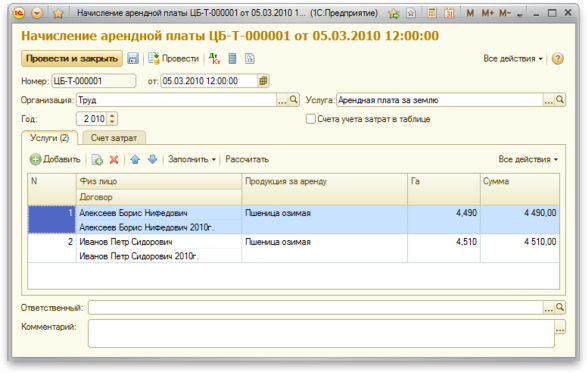Open the calendar picker next to date

point(263,81)
